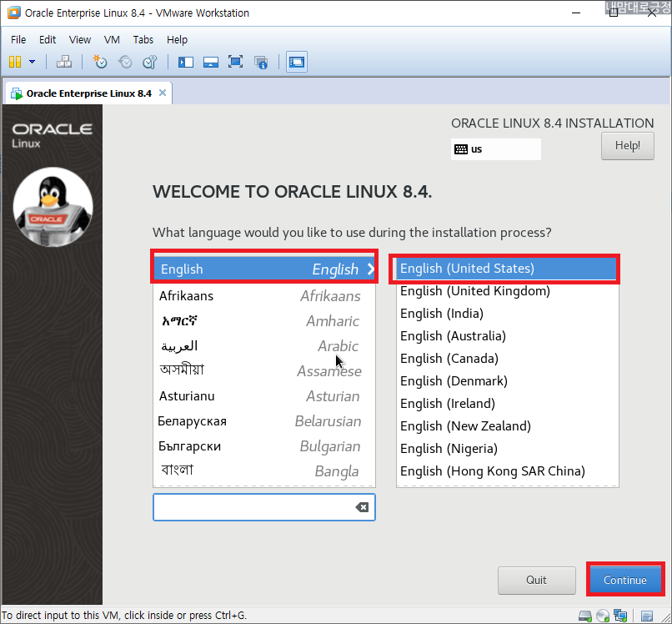Choose English (United States) locale
672x624 pixels.
(x=508, y=269)
